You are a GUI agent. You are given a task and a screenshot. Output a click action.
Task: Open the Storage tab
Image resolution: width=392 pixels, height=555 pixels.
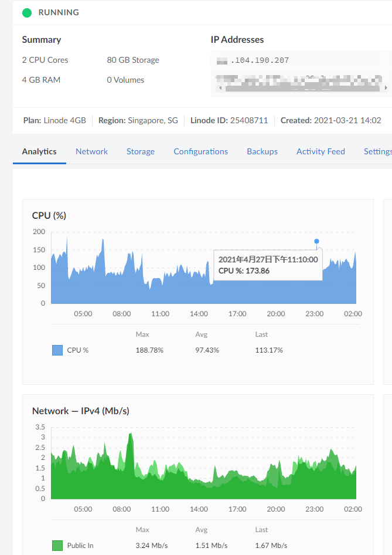tap(141, 151)
